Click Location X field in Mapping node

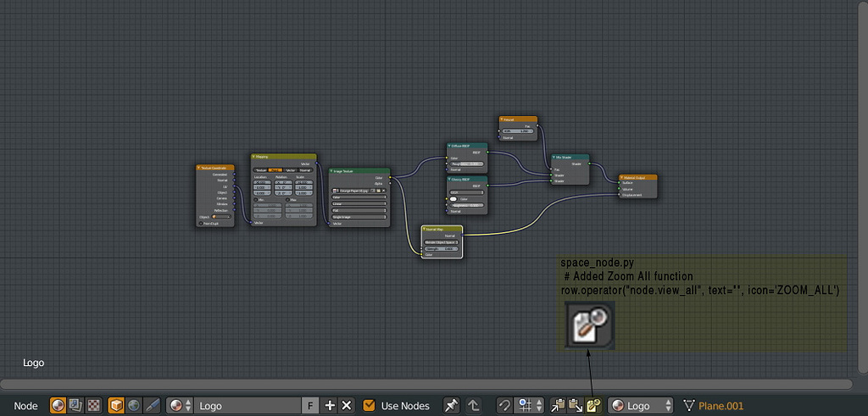(262, 182)
